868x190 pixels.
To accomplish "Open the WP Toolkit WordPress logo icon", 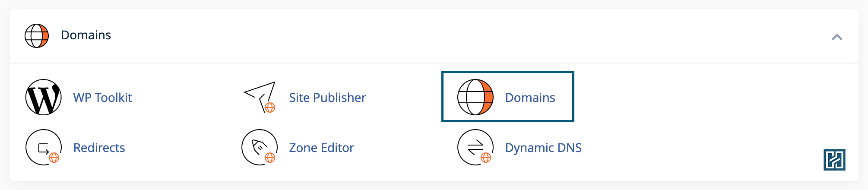I will pyautogui.click(x=44, y=98).
